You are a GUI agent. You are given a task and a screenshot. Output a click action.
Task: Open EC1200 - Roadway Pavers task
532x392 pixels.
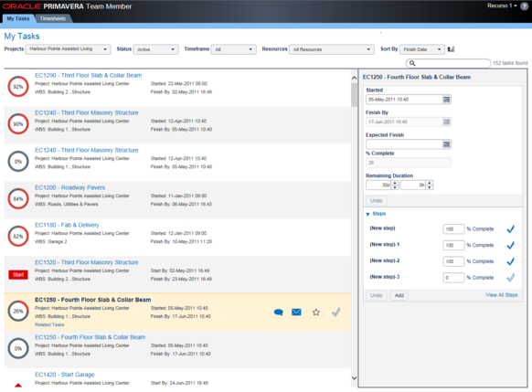click(x=69, y=187)
